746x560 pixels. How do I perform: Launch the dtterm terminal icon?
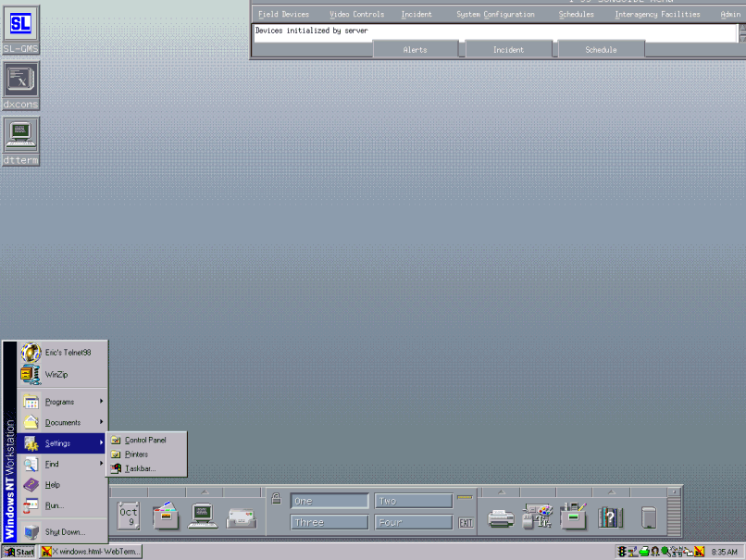20,135
